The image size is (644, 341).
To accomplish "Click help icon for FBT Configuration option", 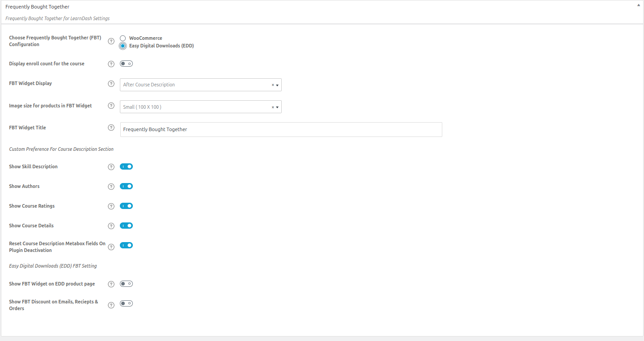I will click(x=111, y=41).
